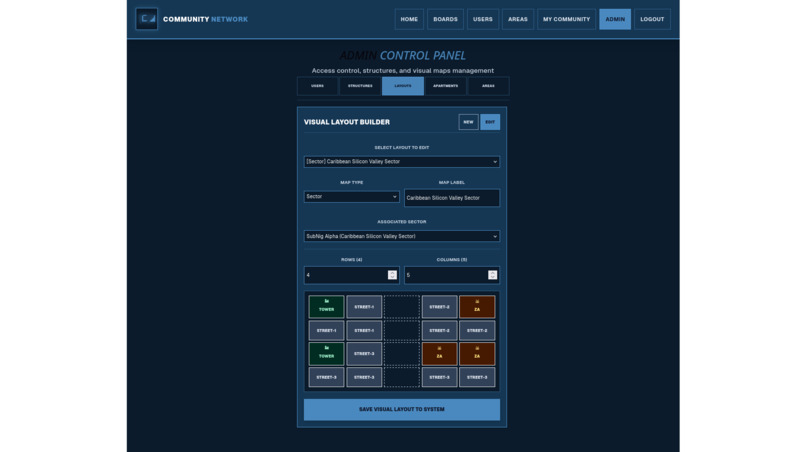Focus the Rows number input field

point(352,275)
